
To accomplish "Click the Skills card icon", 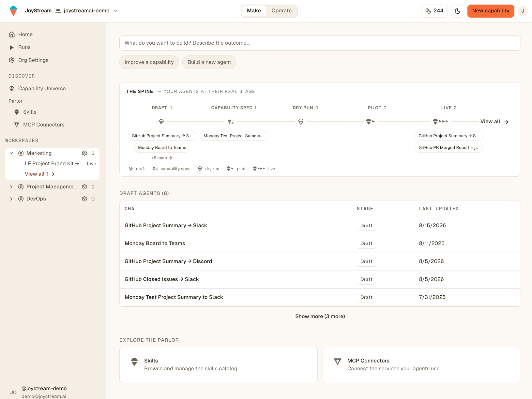I will pos(134,362).
